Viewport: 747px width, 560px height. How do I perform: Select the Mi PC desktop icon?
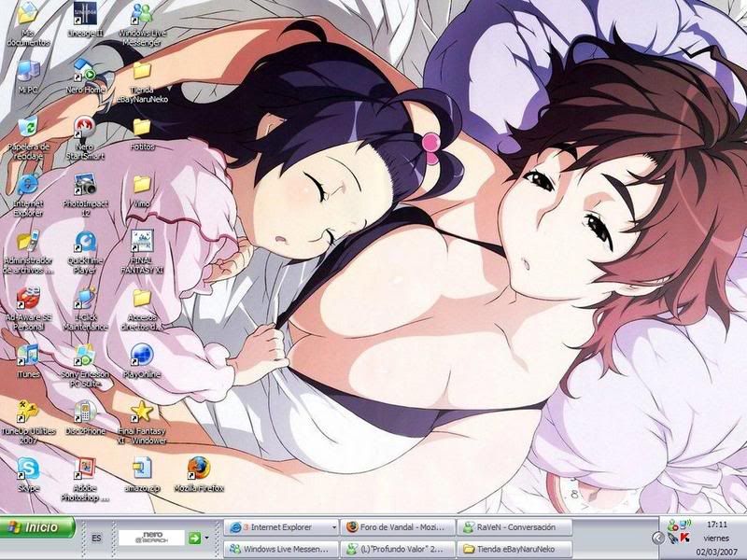tap(28, 77)
